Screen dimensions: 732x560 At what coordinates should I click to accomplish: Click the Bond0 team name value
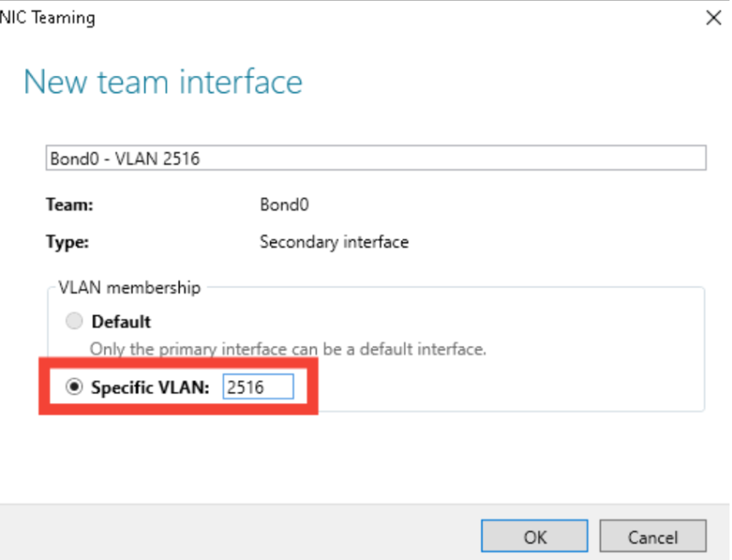(284, 205)
